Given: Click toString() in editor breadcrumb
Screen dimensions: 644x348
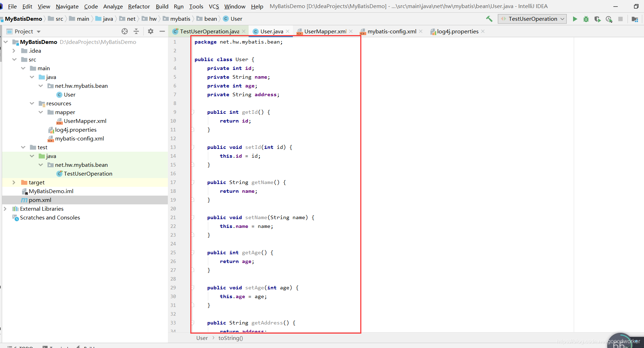Looking at the screenshot, I should coord(231,338).
